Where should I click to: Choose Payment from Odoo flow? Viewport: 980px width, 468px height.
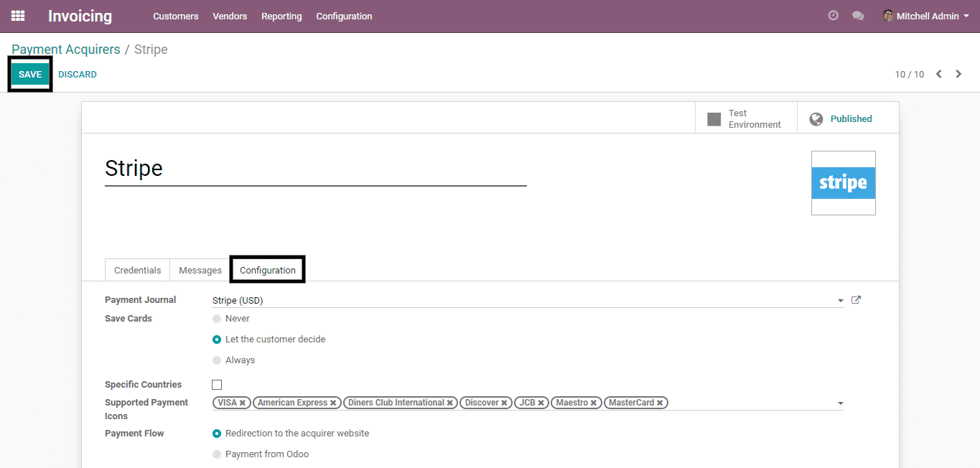pos(217,454)
